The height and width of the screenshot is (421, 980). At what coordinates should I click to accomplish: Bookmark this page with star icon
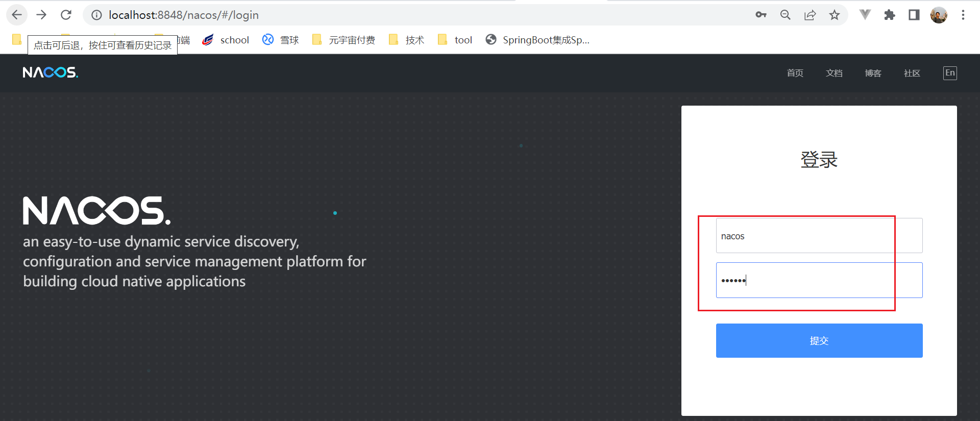835,15
